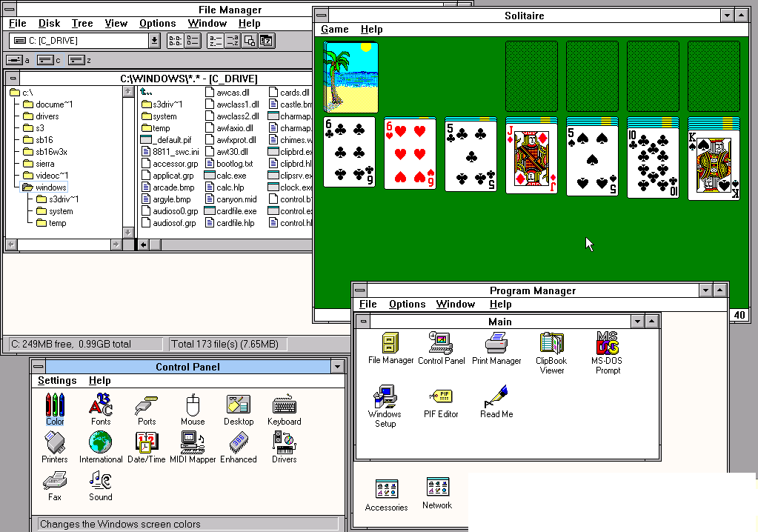
Task: Select the Mouse icon in Control Panel
Action: [193, 409]
